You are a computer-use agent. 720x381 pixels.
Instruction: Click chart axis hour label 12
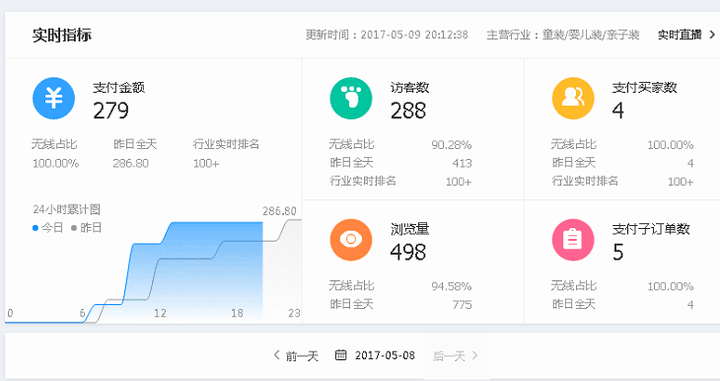click(160, 313)
